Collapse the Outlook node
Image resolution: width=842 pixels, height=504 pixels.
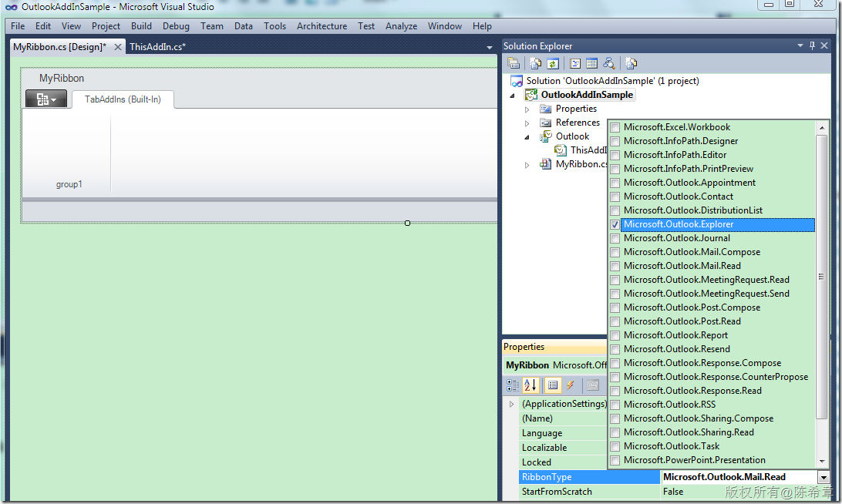tap(527, 137)
